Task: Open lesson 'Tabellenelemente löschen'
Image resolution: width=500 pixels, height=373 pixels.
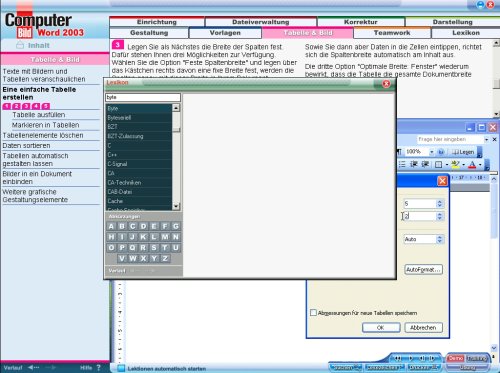Action: (x=43, y=135)
